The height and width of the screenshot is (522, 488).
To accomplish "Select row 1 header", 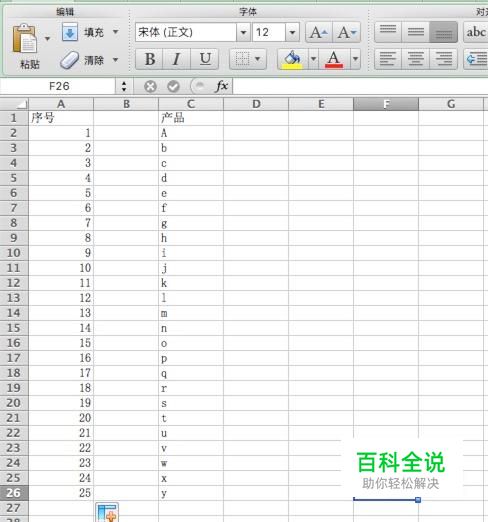I will (x=14, y=118).
